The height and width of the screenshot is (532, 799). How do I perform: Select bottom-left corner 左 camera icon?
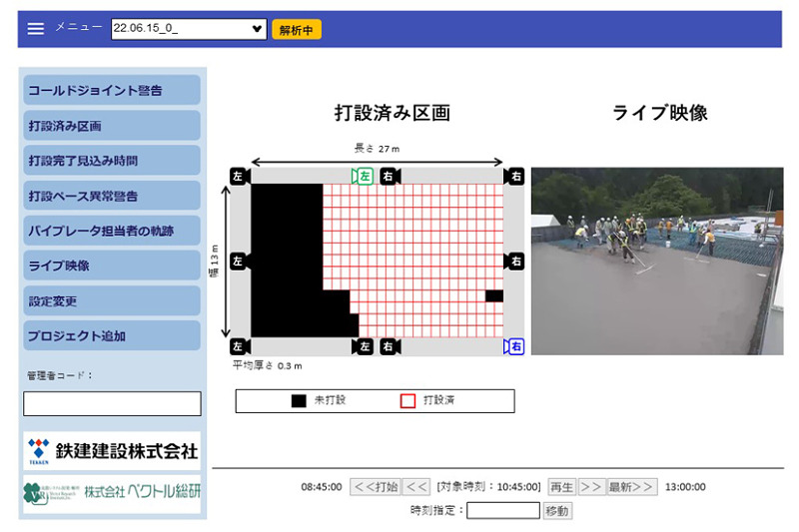(240, 346)
